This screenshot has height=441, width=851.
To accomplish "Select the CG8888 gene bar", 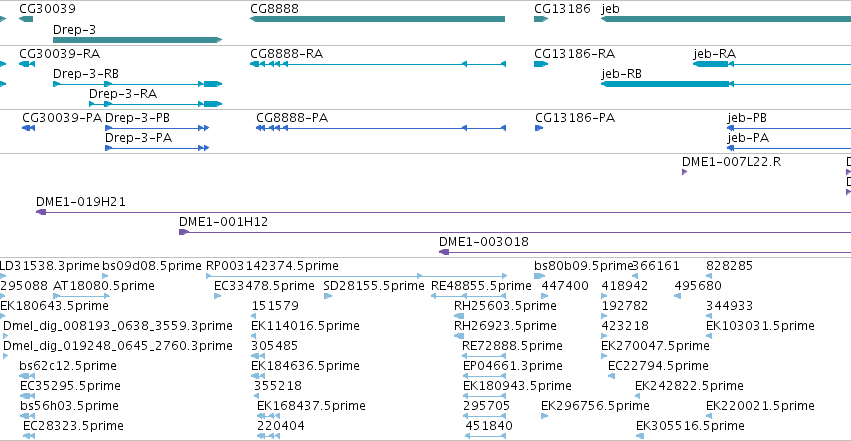I will (377, 19).
